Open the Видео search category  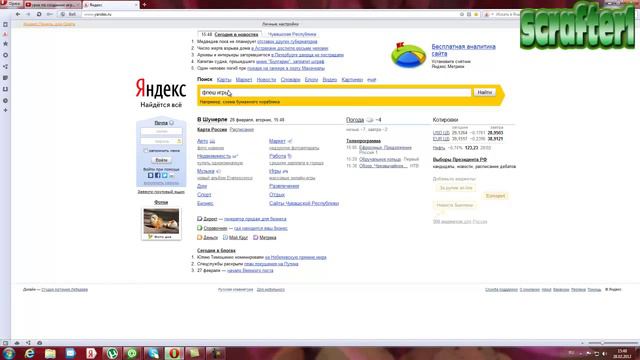coord(329,80)
